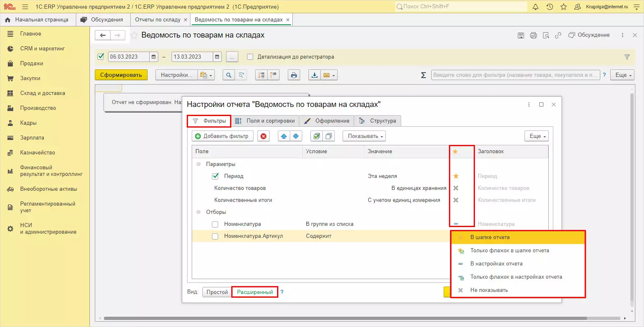Image resolution: width=644 pixels, height=327 pixels.
Task: Click the magnifier search icon in toolbar
Action: (229, 75)
